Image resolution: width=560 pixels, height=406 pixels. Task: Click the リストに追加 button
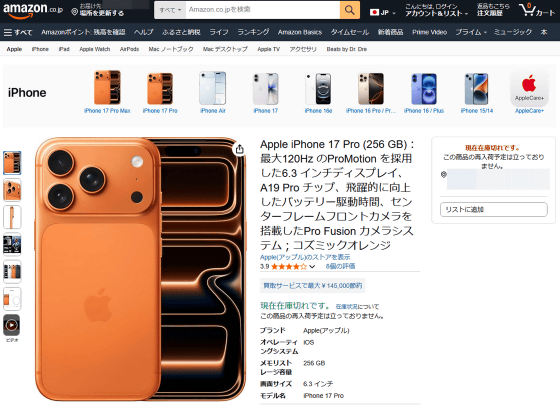494,210
